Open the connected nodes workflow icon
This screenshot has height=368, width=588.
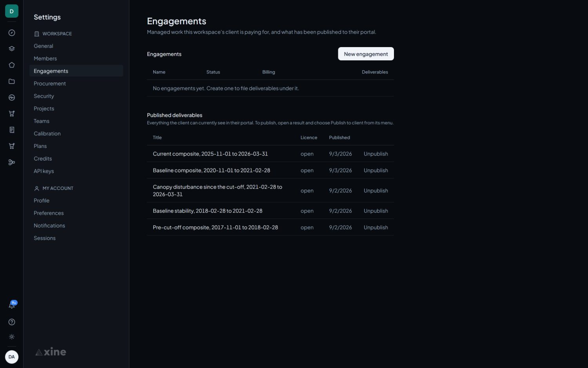pyautogui.click(x=12, y=162)
